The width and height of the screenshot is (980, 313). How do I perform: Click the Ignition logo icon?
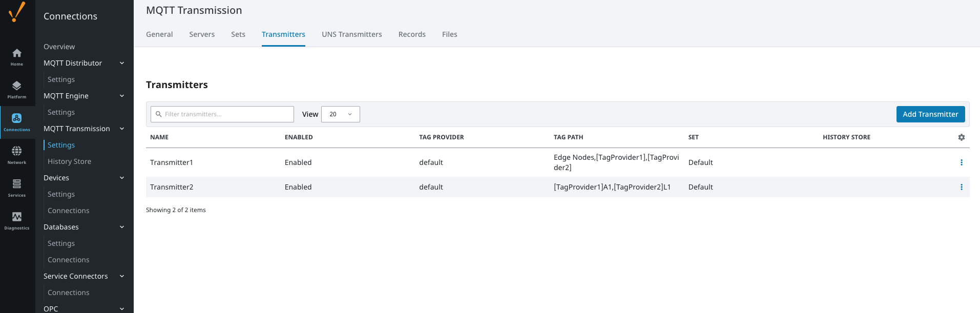tap(17, 12)
